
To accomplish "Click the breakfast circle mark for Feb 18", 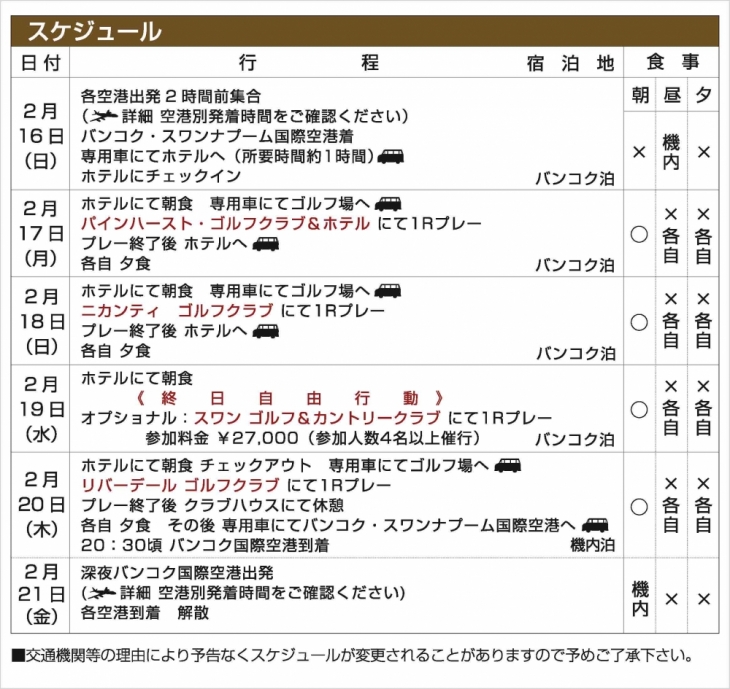I will 639,322.
